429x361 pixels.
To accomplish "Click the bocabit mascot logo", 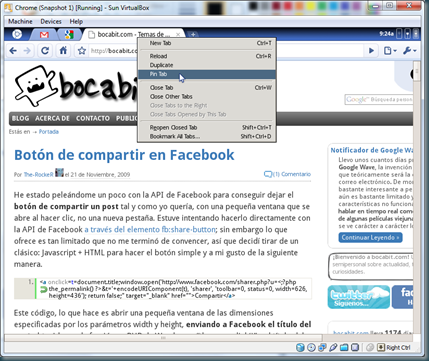I will [x=35, y=86].
